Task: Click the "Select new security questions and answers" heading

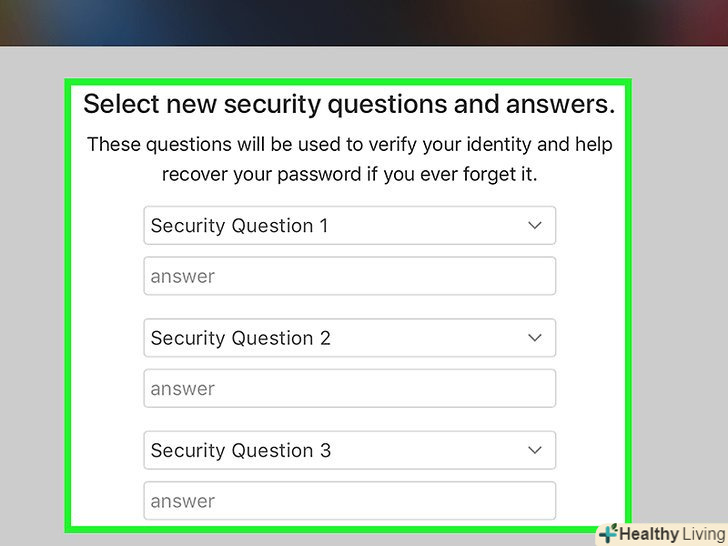Action: pos(349,104)
